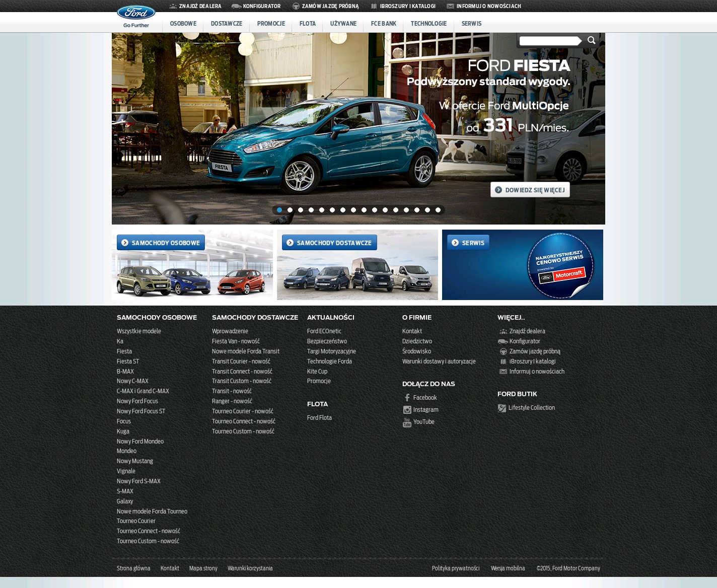
Task: Click the blue Serwis banner button
Action: point(468,243)
